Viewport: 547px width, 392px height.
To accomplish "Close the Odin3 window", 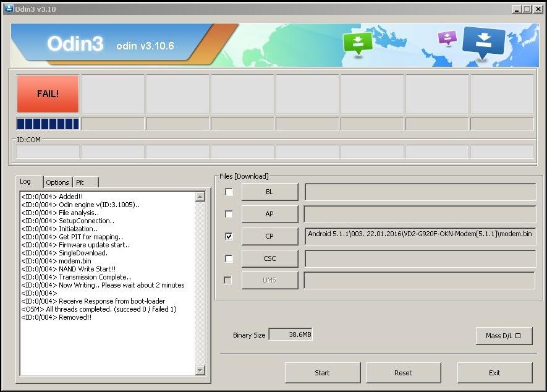I will tap(538, 9).
